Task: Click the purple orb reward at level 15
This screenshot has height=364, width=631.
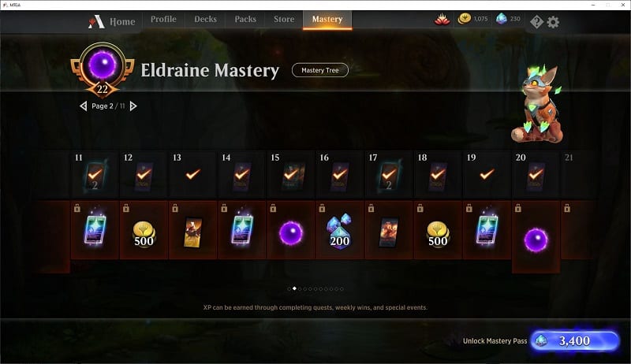Action: point(290,233)
